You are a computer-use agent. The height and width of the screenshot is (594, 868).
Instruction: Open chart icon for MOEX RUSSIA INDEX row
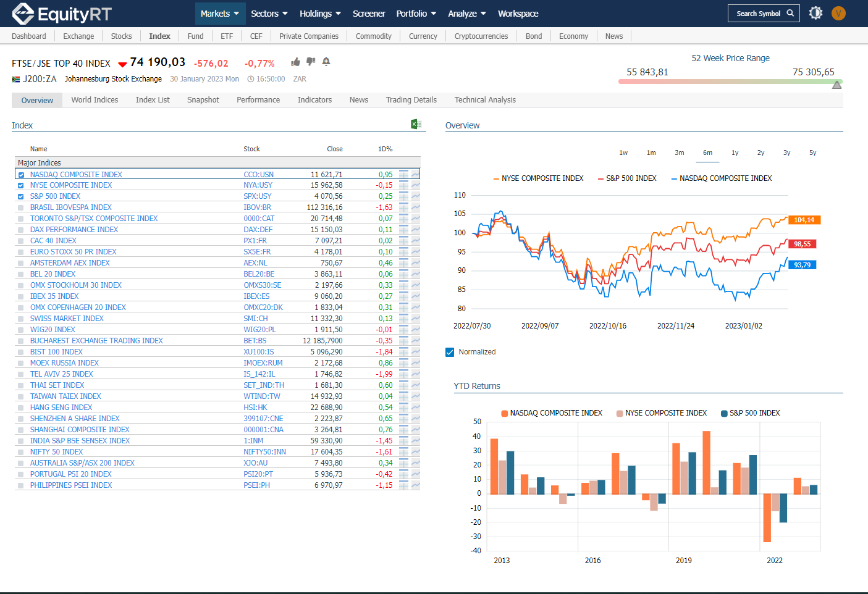pyautogui.click(x=416, y=363)
